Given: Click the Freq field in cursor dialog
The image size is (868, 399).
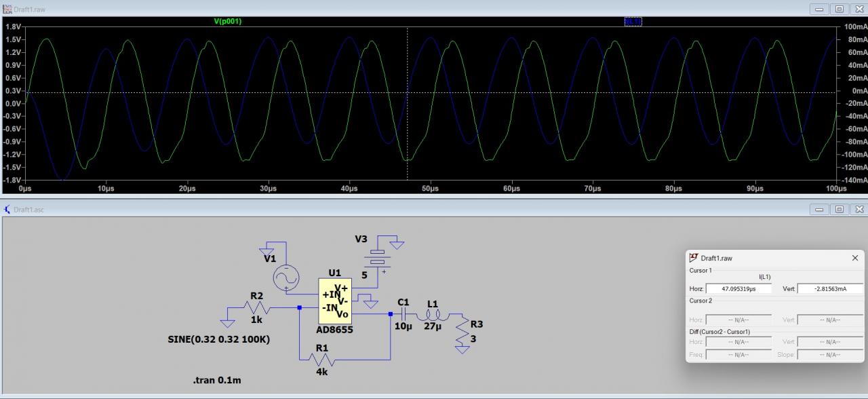Looking at the screenshot, I should pos(738,354).
